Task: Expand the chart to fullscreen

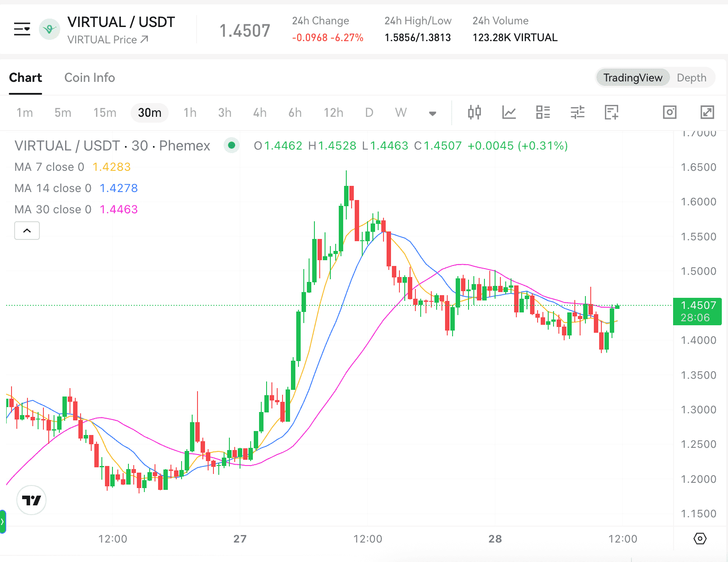Action: click(x=707, y=112)
